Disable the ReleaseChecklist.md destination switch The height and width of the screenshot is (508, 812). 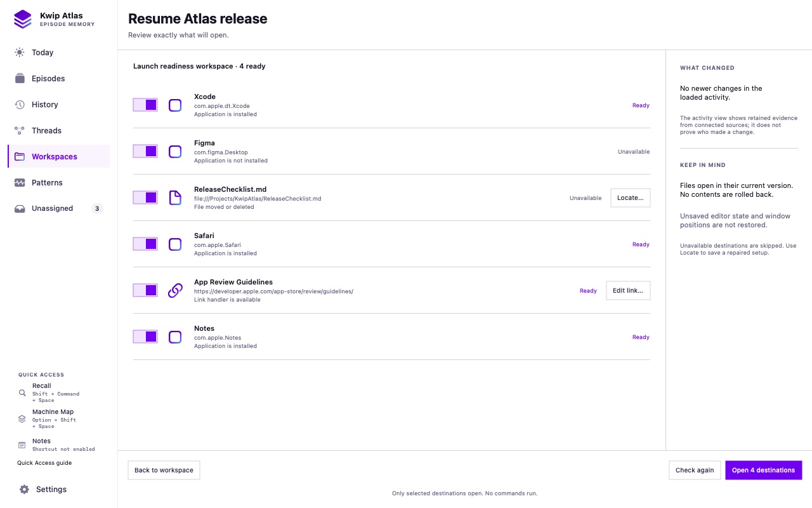pyautogui.click(x=145, y=197)
